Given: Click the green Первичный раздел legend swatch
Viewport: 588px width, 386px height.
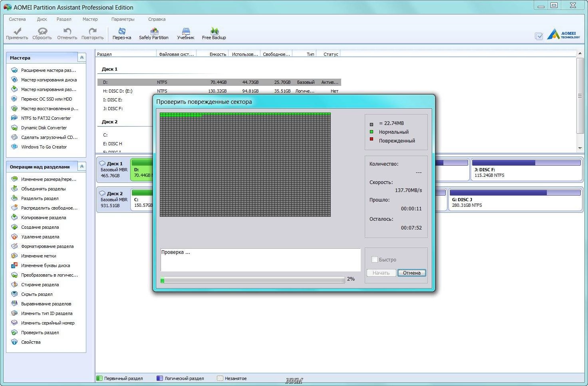Looking at the screenshot, I should [99, 378].
